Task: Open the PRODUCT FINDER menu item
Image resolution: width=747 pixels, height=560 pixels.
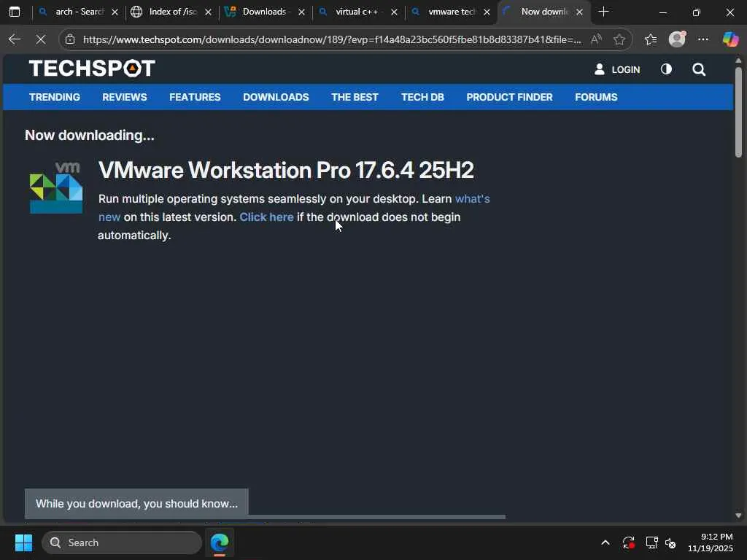Action: pyautogui.click(x=509, y=97)
